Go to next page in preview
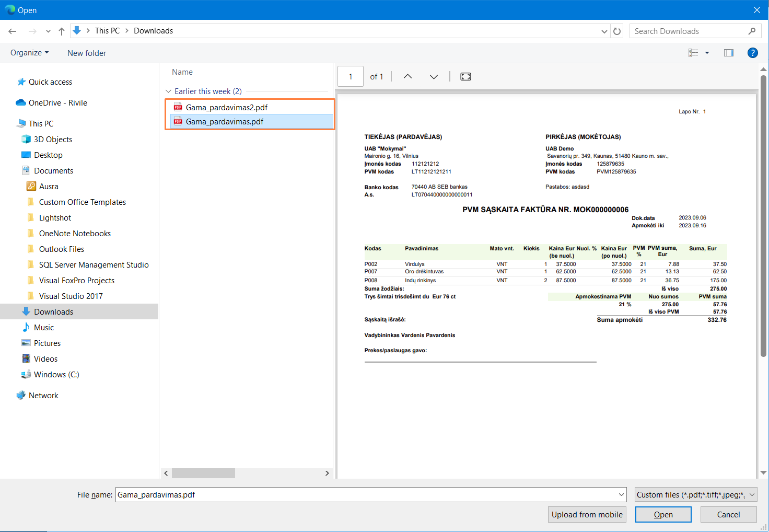Image resolution: width=769 pixels, height=532 pixels. pos(434,77)
